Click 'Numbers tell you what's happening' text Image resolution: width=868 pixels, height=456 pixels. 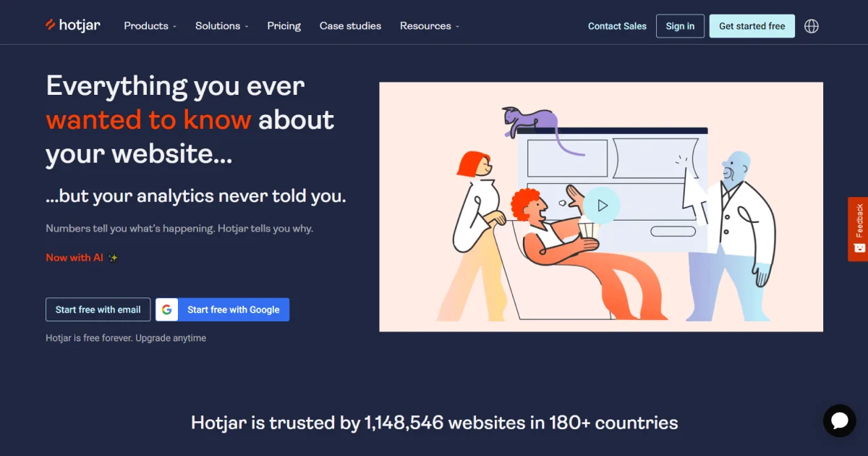pyautogui.click(x=129, y=229)
